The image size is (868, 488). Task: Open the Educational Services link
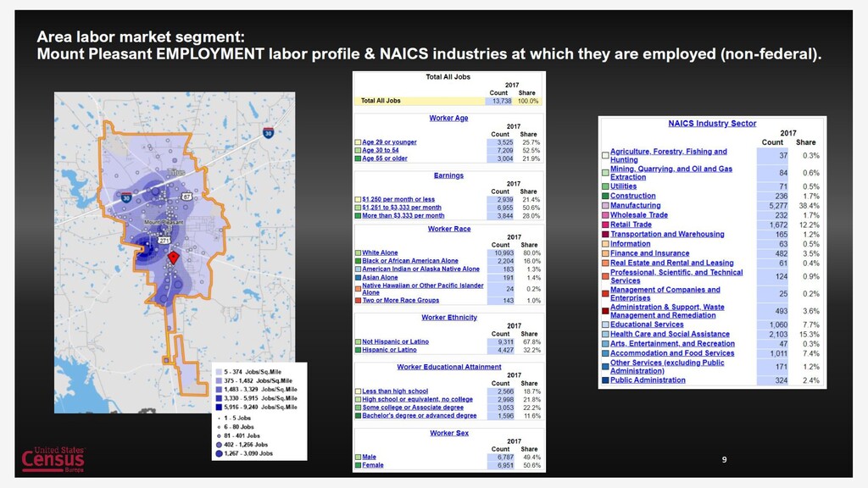coord(647,324)
